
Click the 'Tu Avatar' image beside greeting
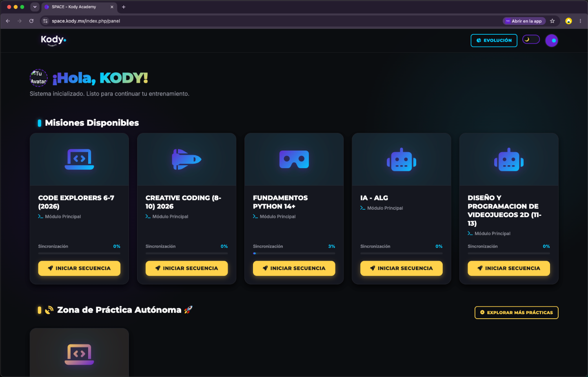39,78
